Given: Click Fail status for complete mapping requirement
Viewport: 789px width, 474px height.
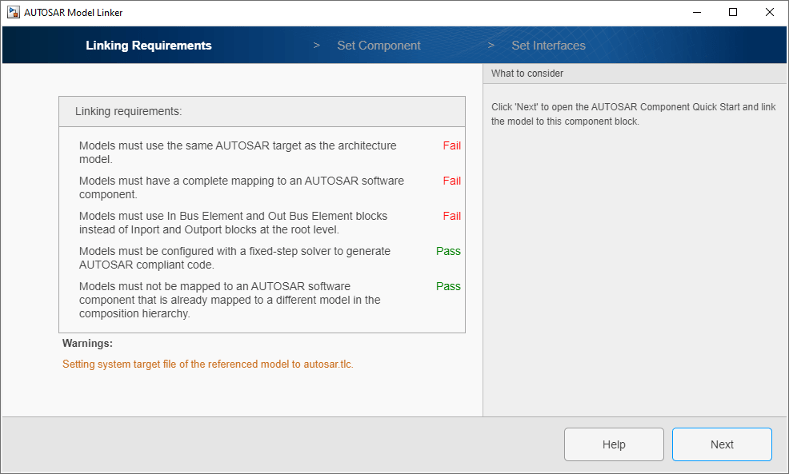Looking at the screenshot, I should point(452,181).
